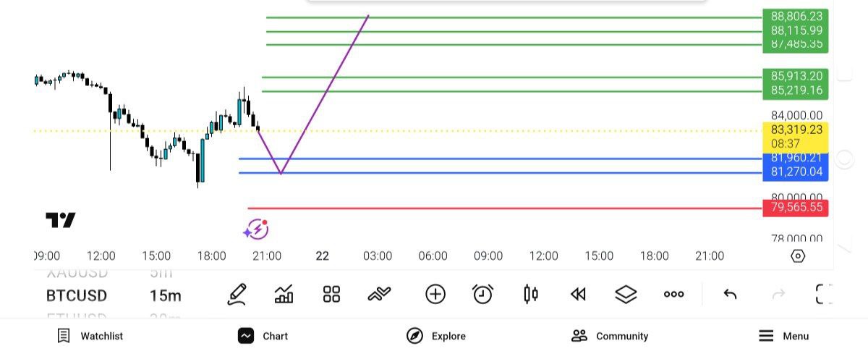
Task: Open the Community tab
Action: (610, 336)
